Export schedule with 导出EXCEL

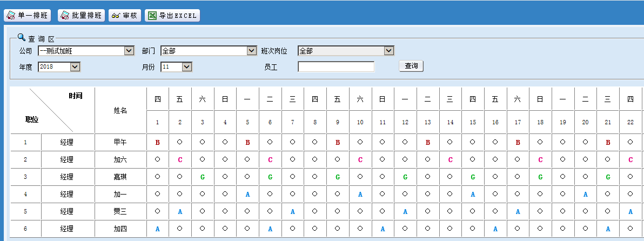(172, 16)
